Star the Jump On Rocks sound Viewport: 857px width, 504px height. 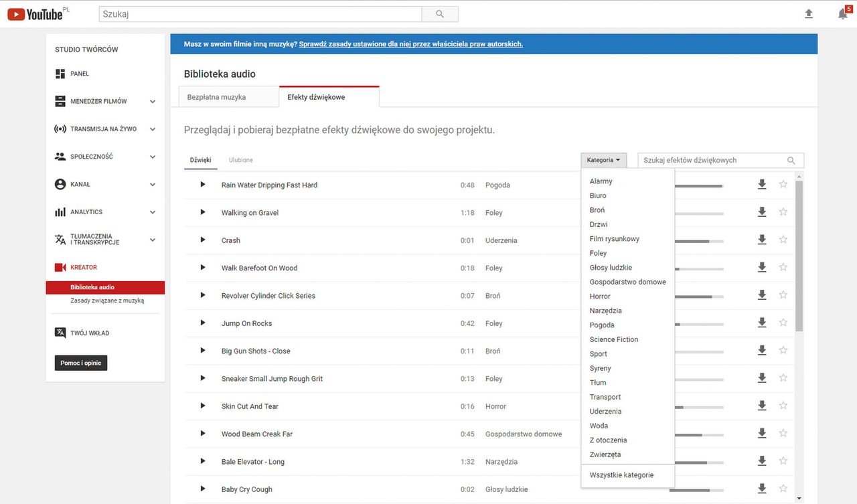click(x=783, y=323)
